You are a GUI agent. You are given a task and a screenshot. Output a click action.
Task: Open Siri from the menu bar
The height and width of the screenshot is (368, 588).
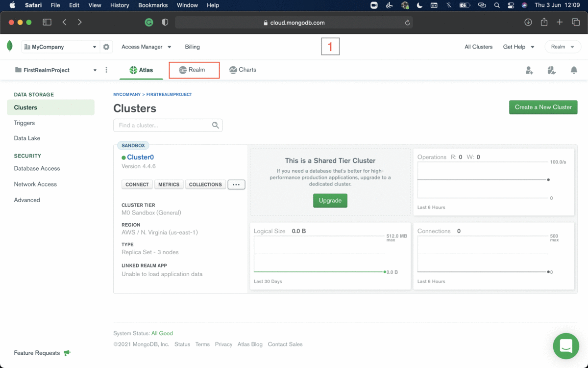[524, 5]
